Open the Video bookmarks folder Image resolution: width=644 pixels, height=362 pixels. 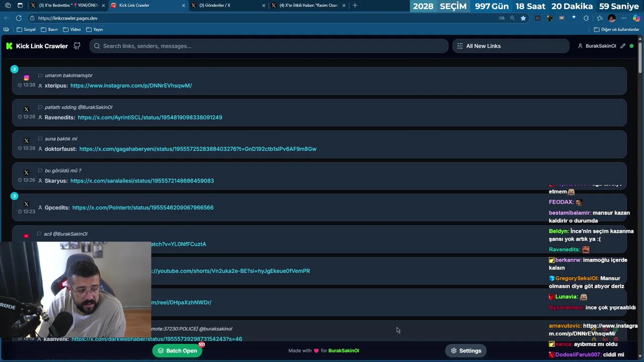click(x=72, y=30)
